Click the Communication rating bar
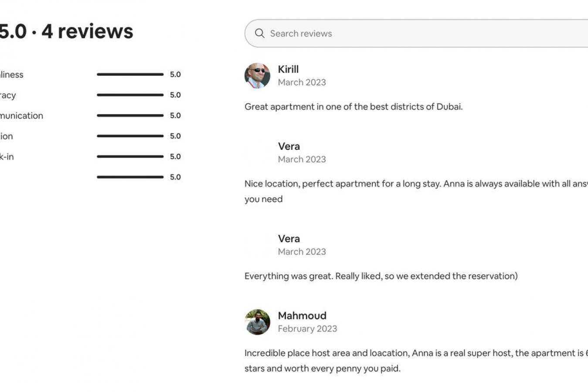Viewport: 588px width, 392px height. pyautogui.click(x=130, y=115)
